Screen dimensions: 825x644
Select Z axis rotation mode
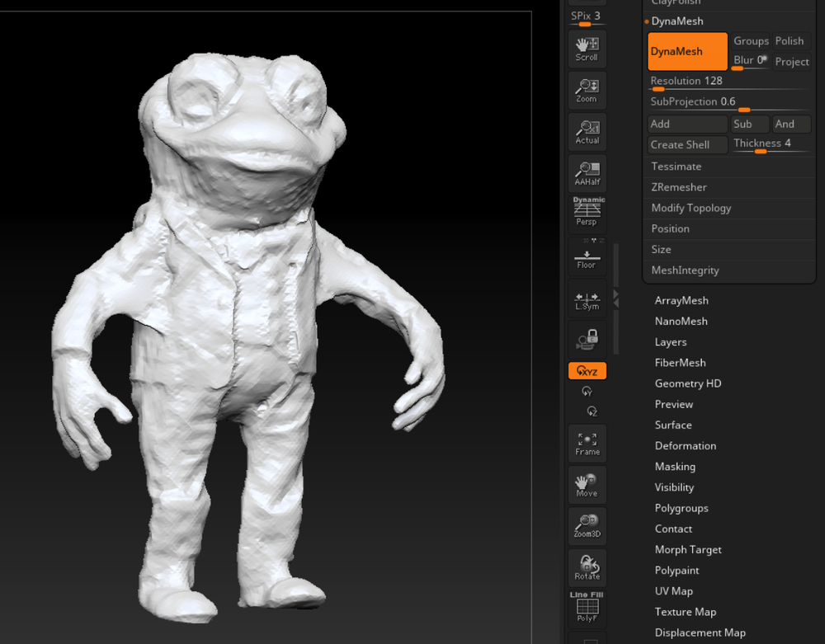(592, 411)
